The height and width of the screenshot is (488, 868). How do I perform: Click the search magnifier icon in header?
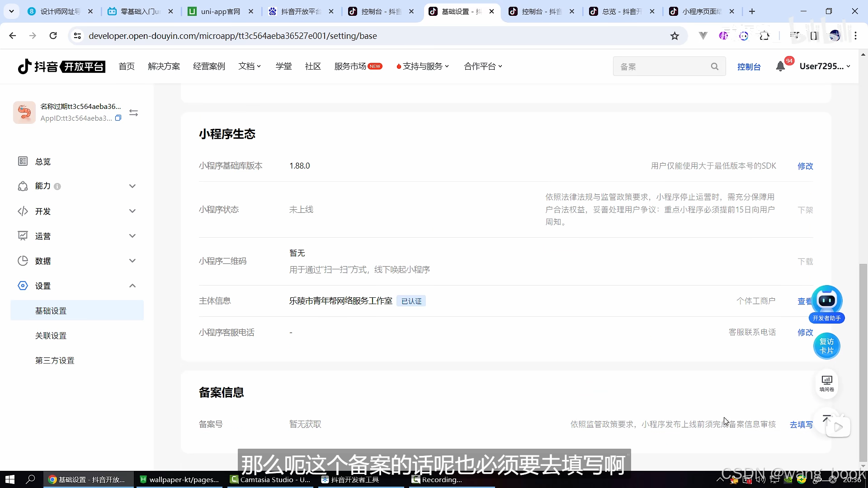[x=715, y=66]
